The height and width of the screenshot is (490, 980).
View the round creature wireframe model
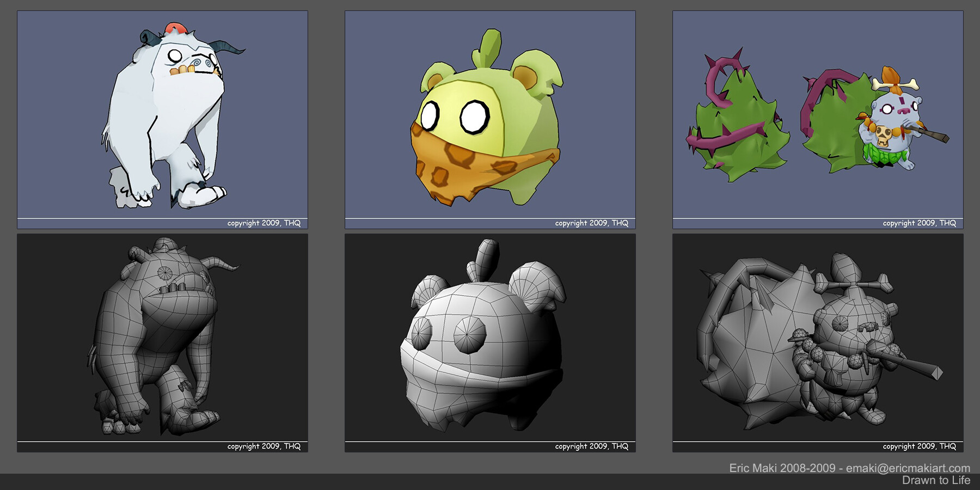[490, 343]
